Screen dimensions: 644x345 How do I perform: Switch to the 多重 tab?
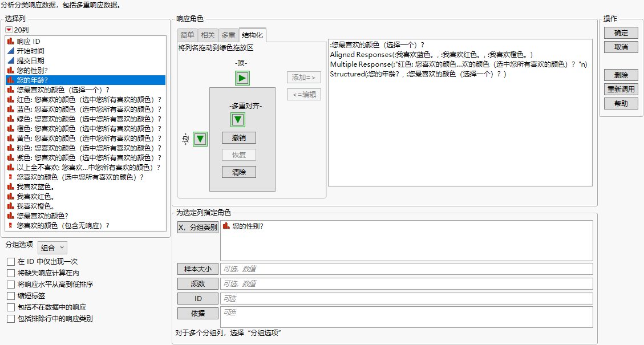(228, 35)
